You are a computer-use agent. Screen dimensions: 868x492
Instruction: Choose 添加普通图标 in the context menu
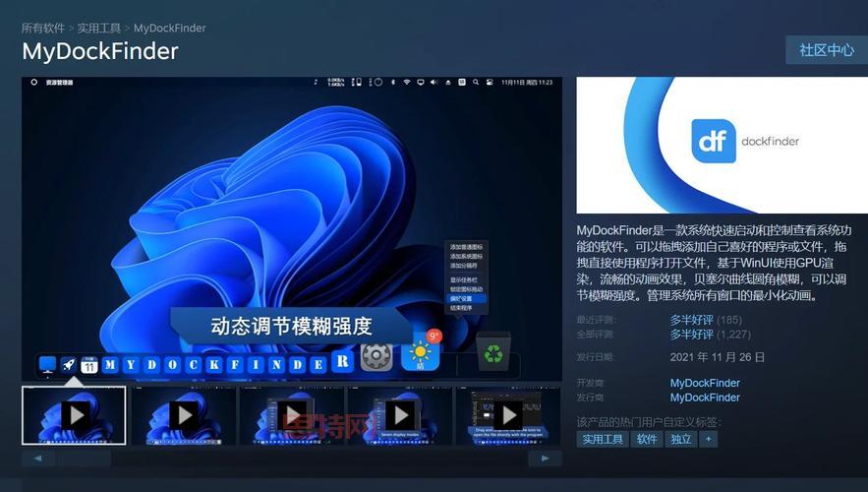(x=466, y=247)
